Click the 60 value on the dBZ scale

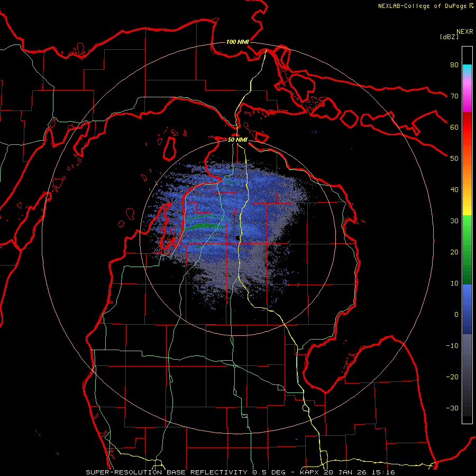[454, 127]
